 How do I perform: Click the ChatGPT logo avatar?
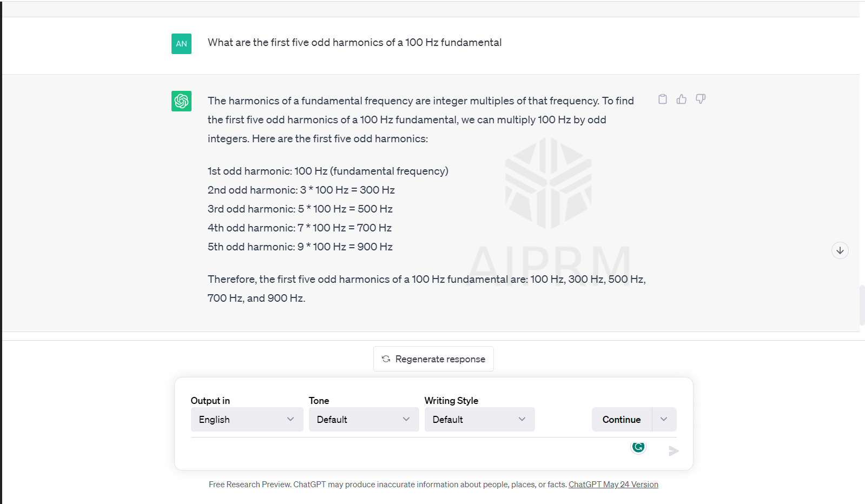[182, 101]
